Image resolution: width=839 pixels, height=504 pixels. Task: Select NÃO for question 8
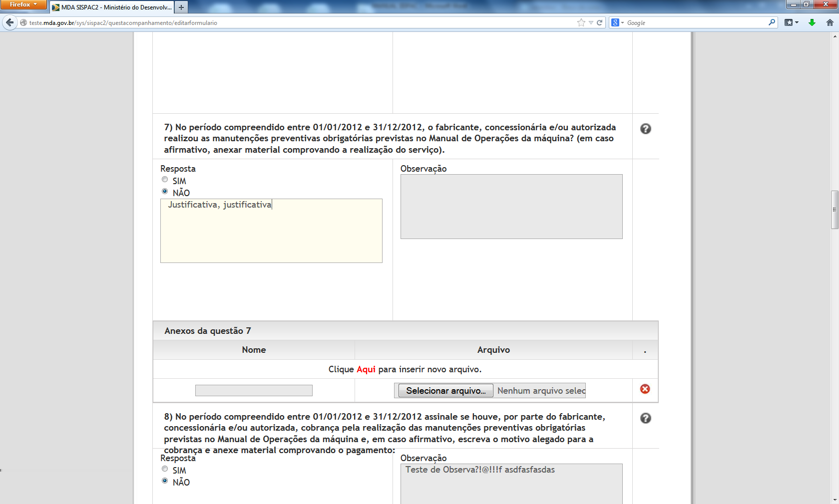coord(165,481)
